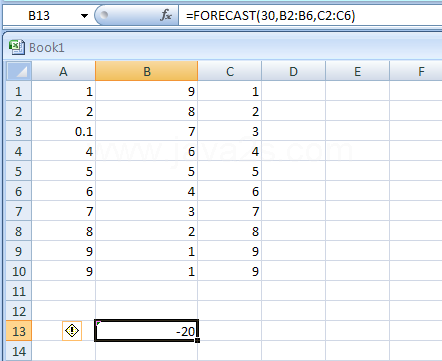Click the Select All corner button
Image resolution: width=442 pixels, height=361 pixels.
tap(19, 71)
